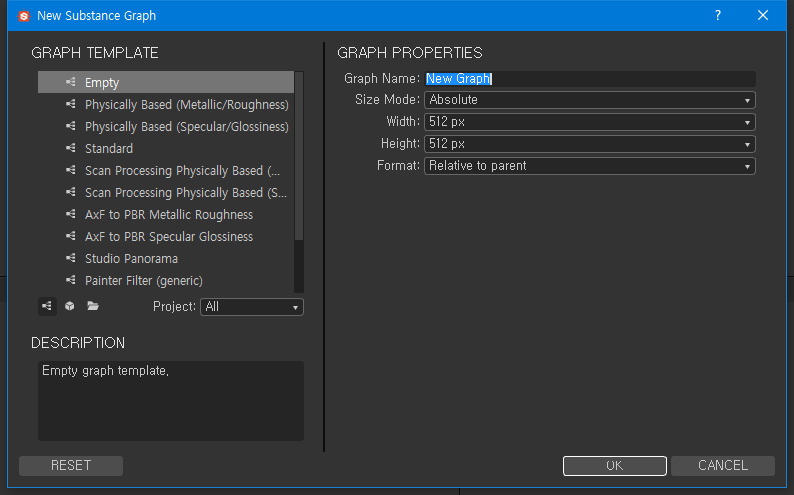
Task: Click graph icon beside AxF to PBR Specular Glossiness
Action: [x=71, y=236]
